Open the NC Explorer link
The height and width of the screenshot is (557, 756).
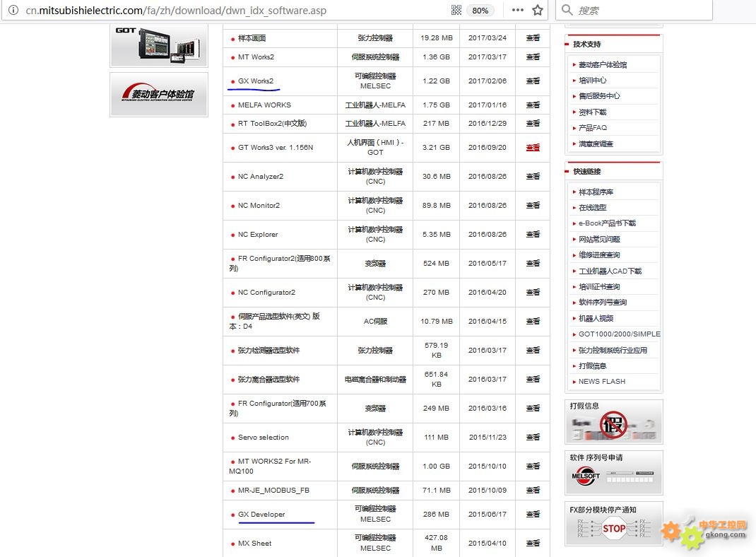257,235
